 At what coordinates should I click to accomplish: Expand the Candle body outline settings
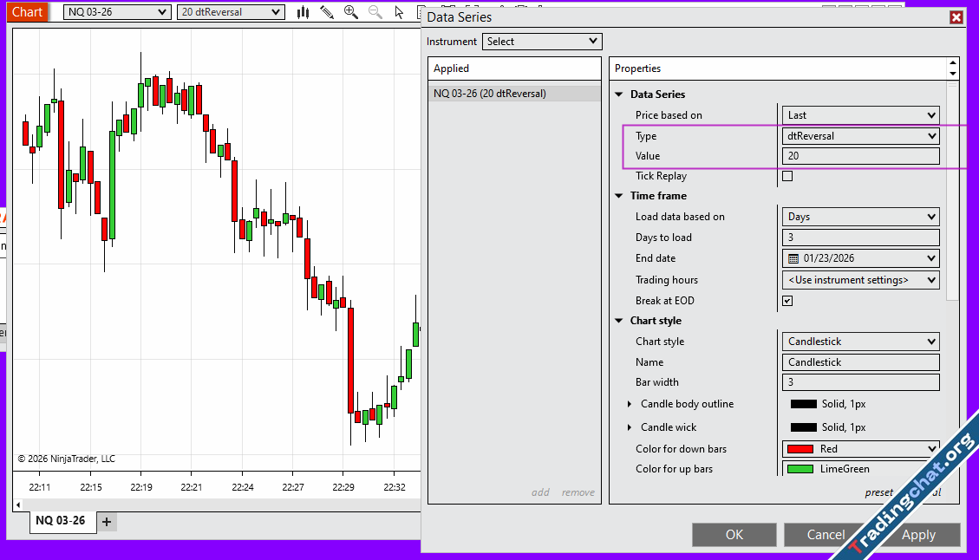pos(630,404)
